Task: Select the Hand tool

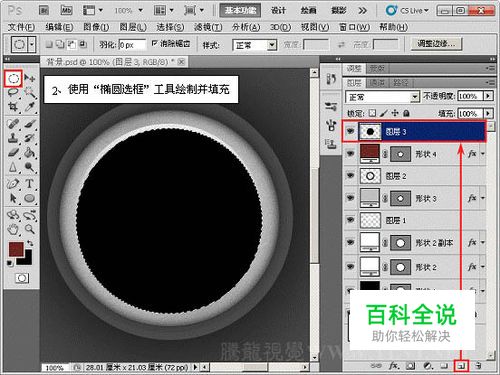Action: coord(13,229)
